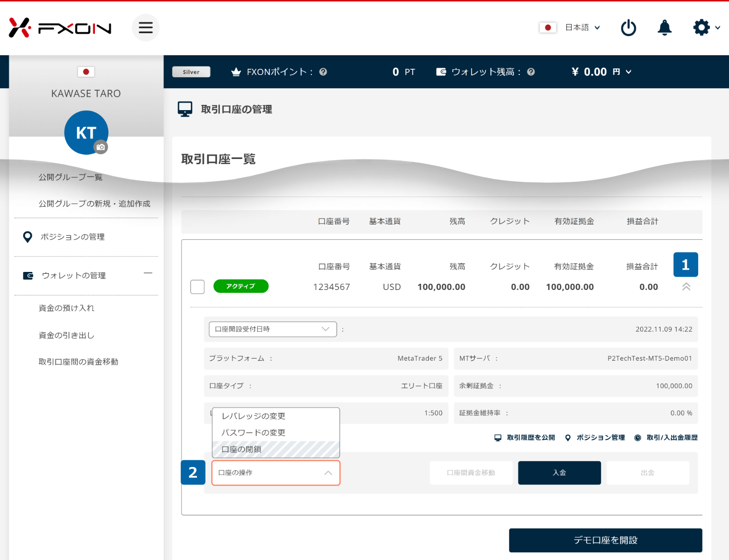Click the ウォレット残高 help question mark
729x560 pixels.
click(x=531, y=72)
